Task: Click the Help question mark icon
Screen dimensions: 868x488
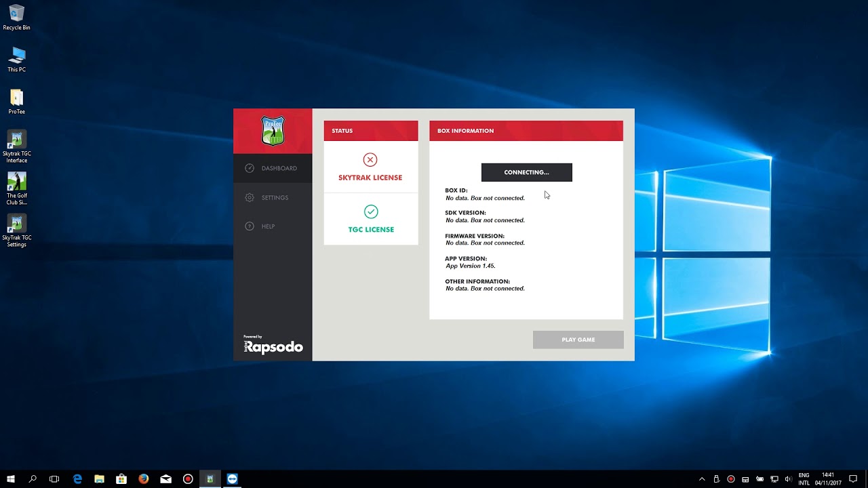Action: pos(250,226)
